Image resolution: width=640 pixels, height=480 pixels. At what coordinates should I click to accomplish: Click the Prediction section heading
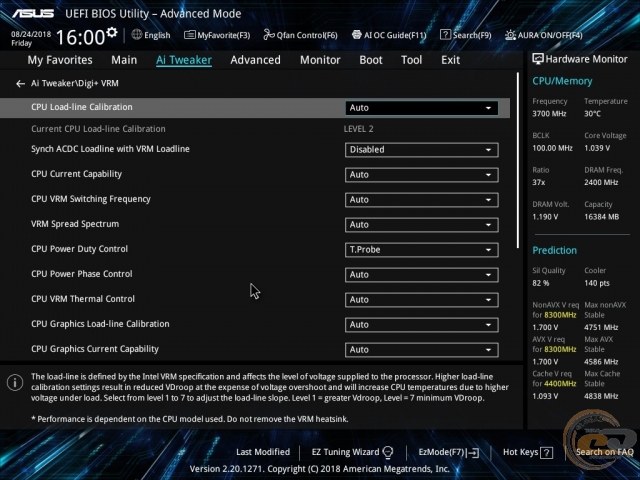click(554, 250)
